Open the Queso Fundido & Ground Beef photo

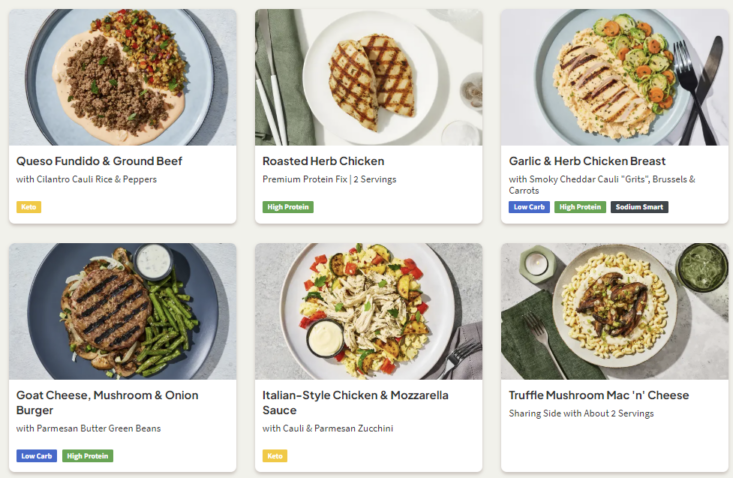click(122, 77)
